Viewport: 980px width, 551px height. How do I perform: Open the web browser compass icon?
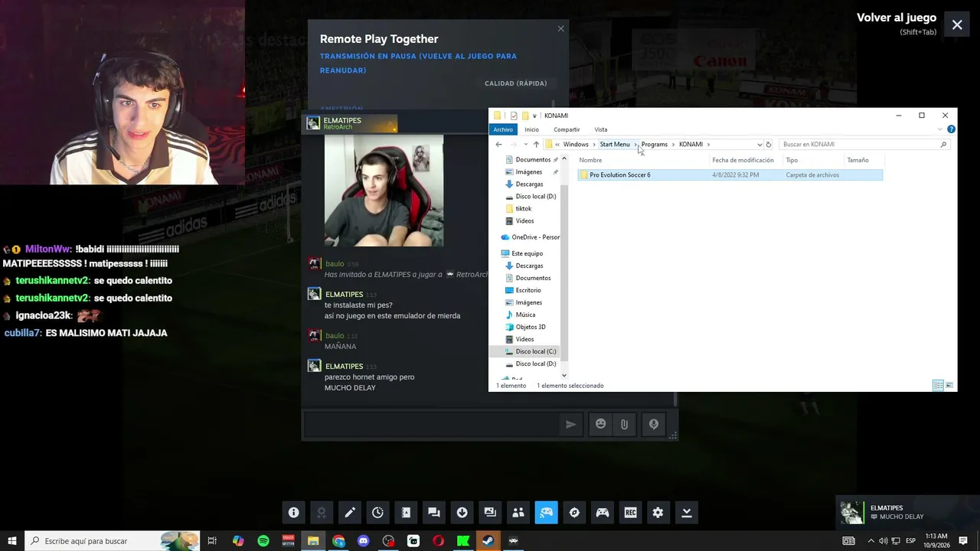point(574,513)
